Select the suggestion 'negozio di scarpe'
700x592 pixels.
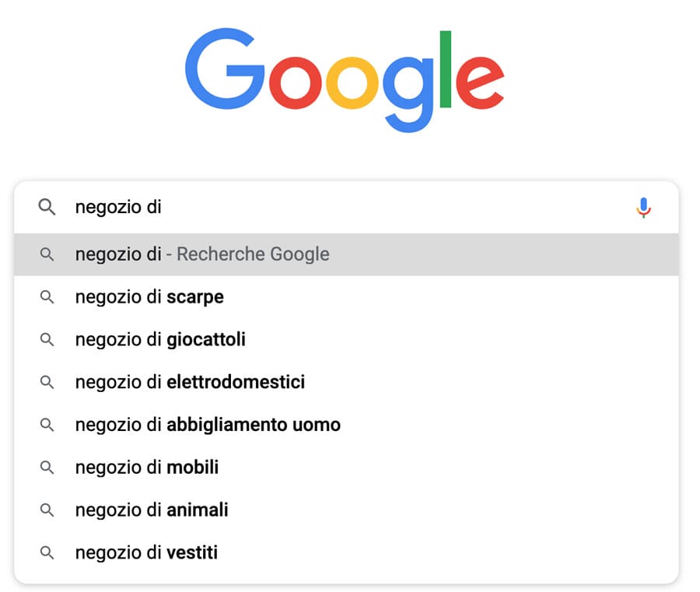(149, 296)
